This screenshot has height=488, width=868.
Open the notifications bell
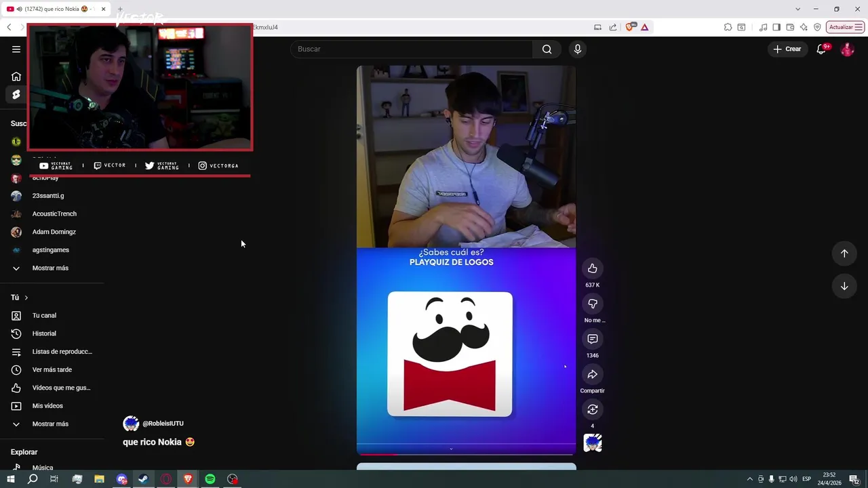(x=821, y=49)
